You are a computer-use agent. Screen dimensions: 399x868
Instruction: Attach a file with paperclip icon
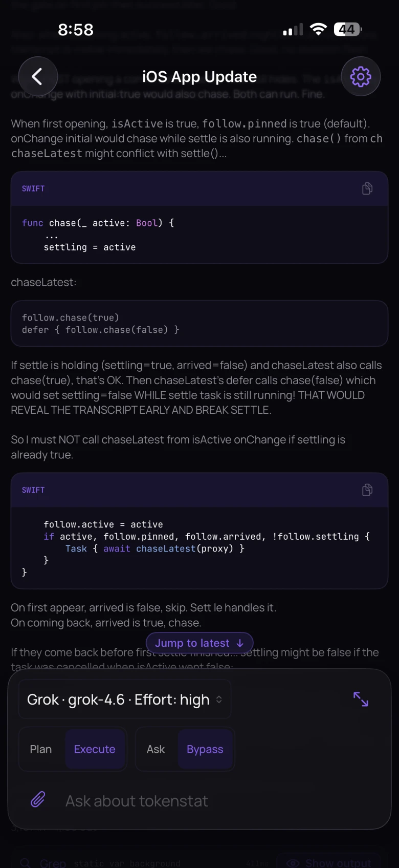(x=38, y=800)
